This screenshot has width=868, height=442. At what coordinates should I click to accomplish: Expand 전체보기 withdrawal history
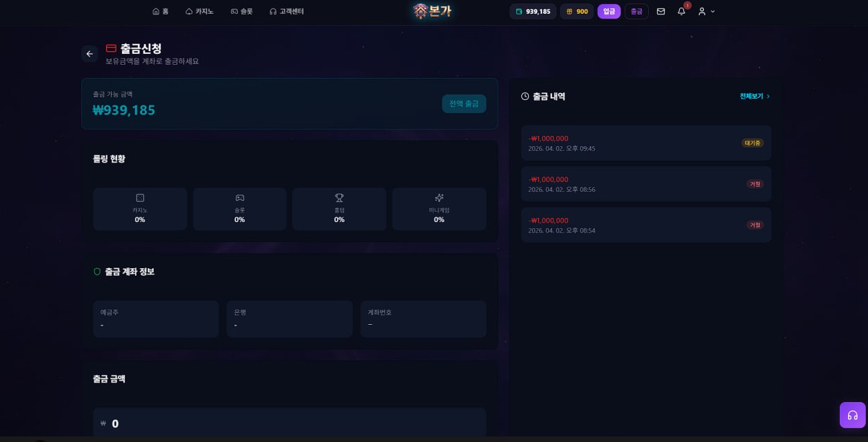[754, 97]
